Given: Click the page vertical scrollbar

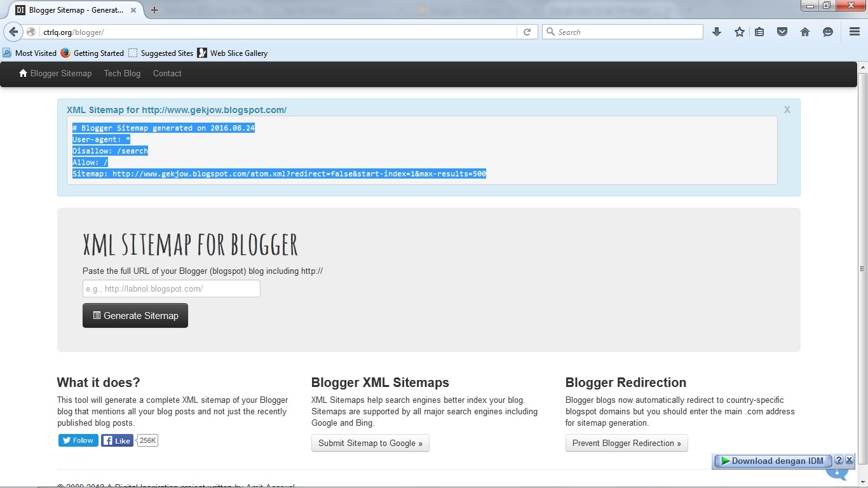Looking at the screenshot, I should click(862, 269).
